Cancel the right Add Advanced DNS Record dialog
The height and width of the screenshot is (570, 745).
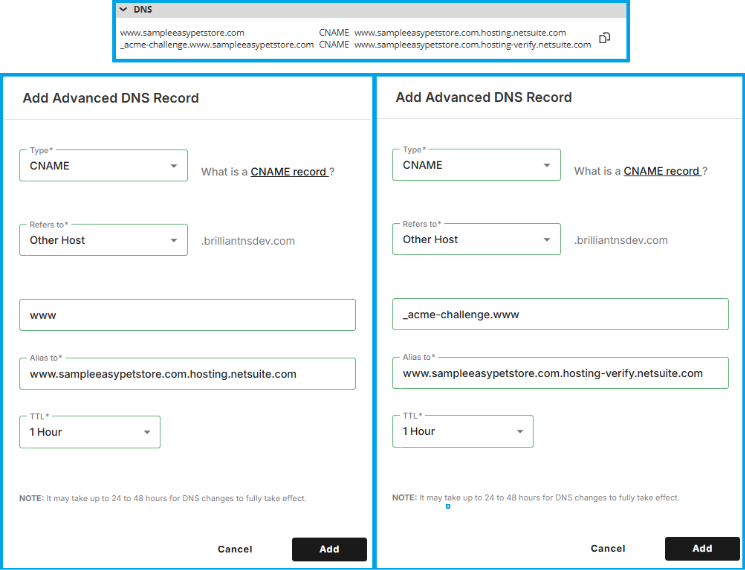tap(608, 548)
